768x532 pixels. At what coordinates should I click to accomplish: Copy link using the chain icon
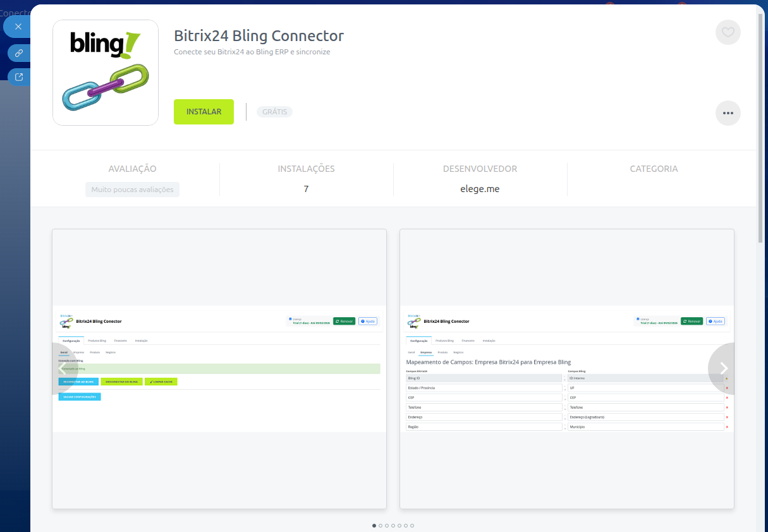click(19, 53)
